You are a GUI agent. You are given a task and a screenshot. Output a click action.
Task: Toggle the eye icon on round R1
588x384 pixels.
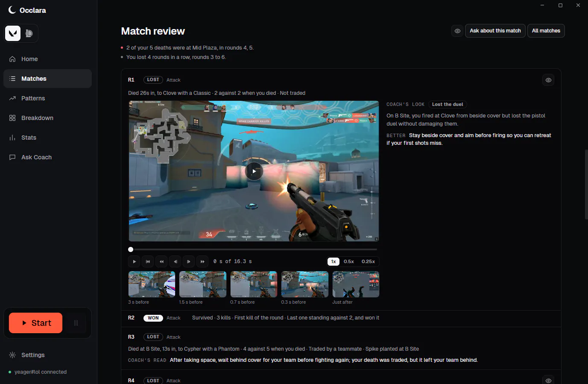(x=548, y=80)
